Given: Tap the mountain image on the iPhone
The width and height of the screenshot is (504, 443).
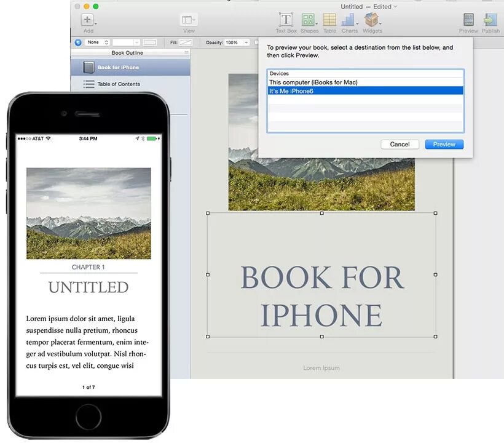Looking at the screenshot, I should tap(89, 214).
